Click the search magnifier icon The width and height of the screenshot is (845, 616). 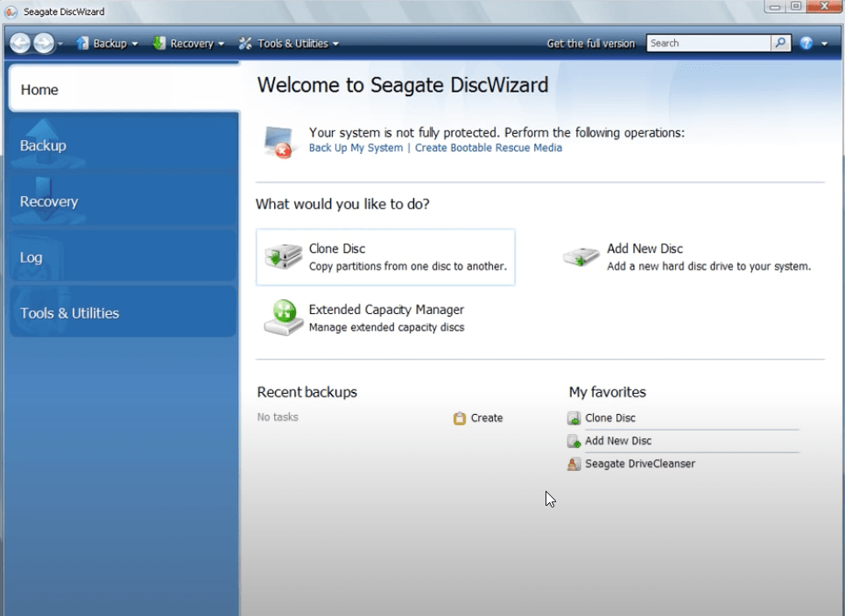coord(780,43)
